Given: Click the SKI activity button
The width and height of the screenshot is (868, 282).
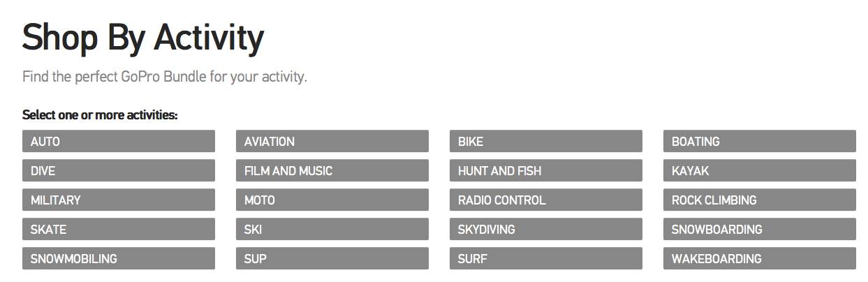Looking at the screenshot, I should point(332,229).
